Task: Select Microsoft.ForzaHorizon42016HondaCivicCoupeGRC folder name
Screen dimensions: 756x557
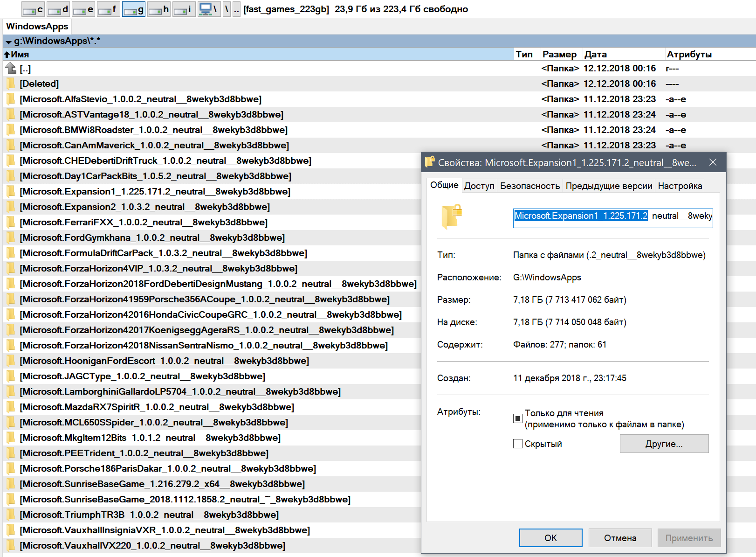Action: (x=211, y=315)
